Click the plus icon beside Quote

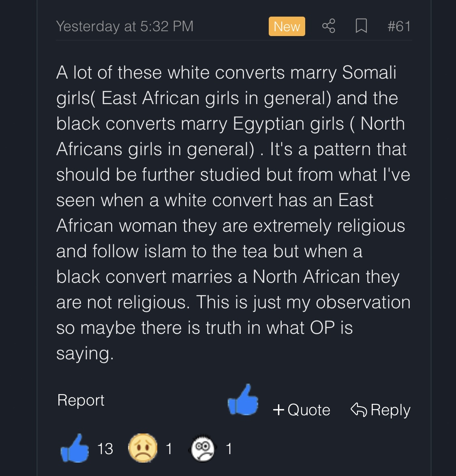tap(278, 410)
